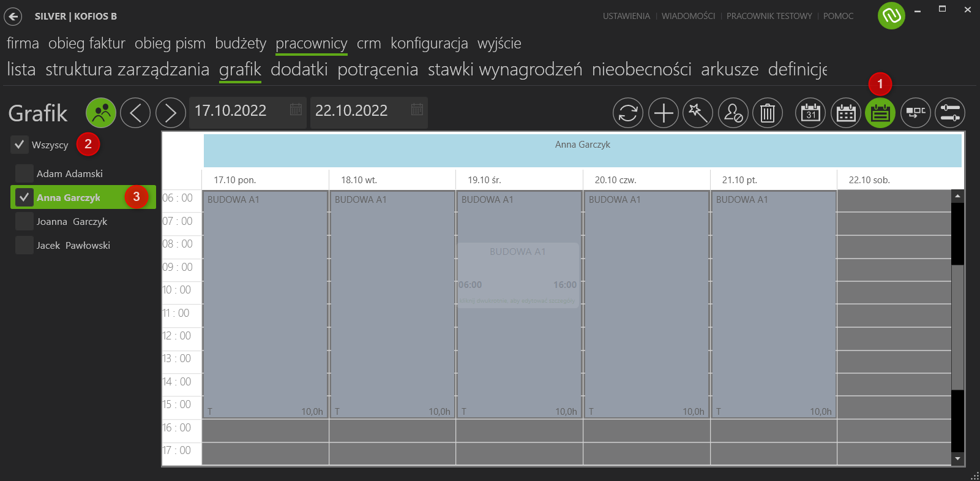Image resolution: width=980 pixels, height=481 pixels.
Task: Open the firma menu
Action: pos(23,44)
